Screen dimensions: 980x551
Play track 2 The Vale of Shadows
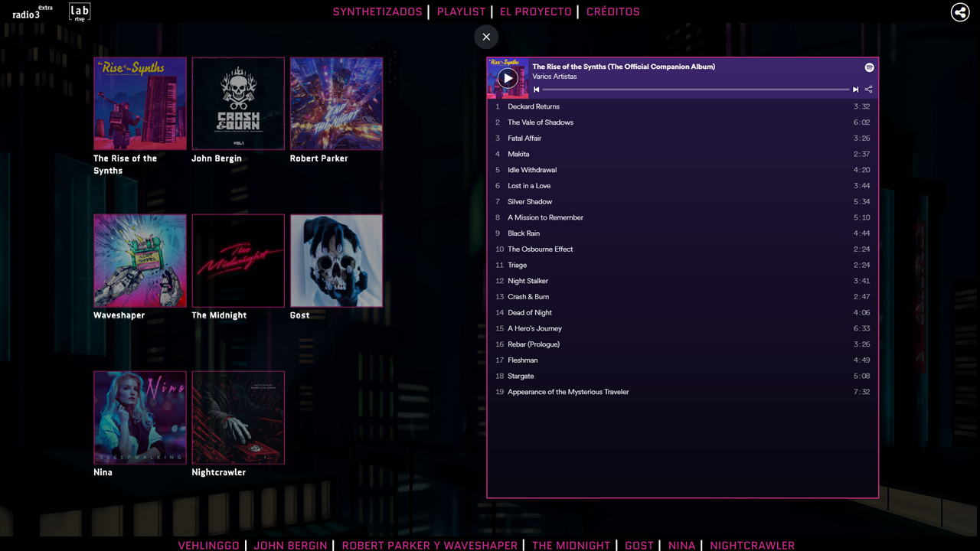point(683,122)
